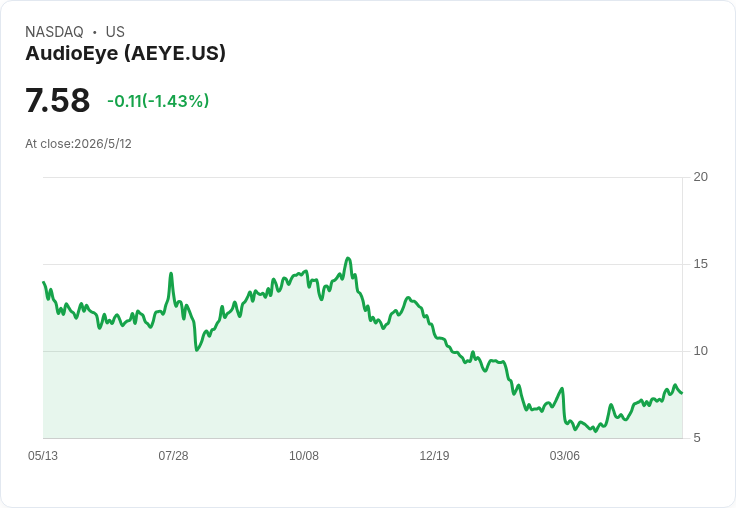Click the 15 price axis label
Screen dimensions: 736x508
701,264
